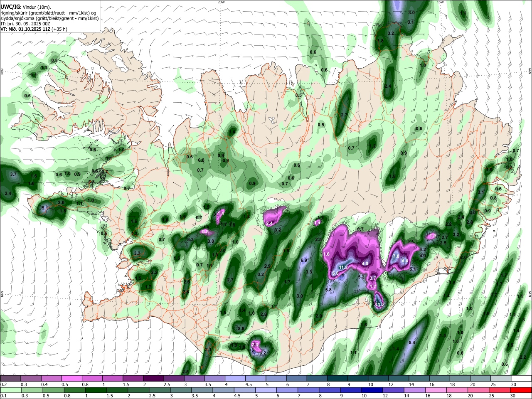Viewport: 532px width, 399px height.
Task: Click the lower legend swatch between 3 and 3.5
Action: point(182,390)
